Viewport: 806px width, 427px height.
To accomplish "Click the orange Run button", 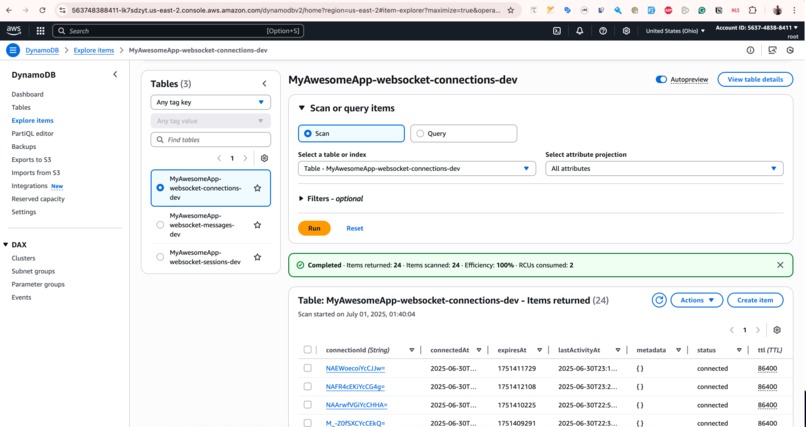I will (x=314, y=228).
